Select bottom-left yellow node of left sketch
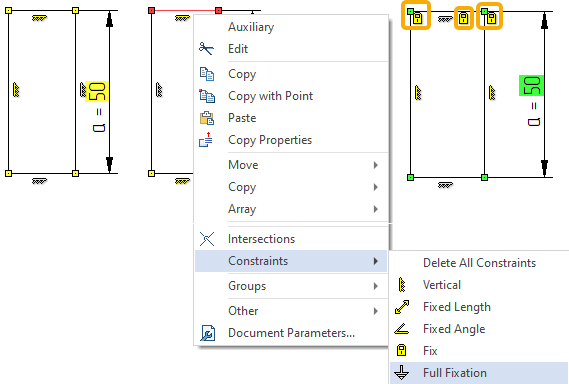Viewport: 569px width, 384px height. pos(9,173)
